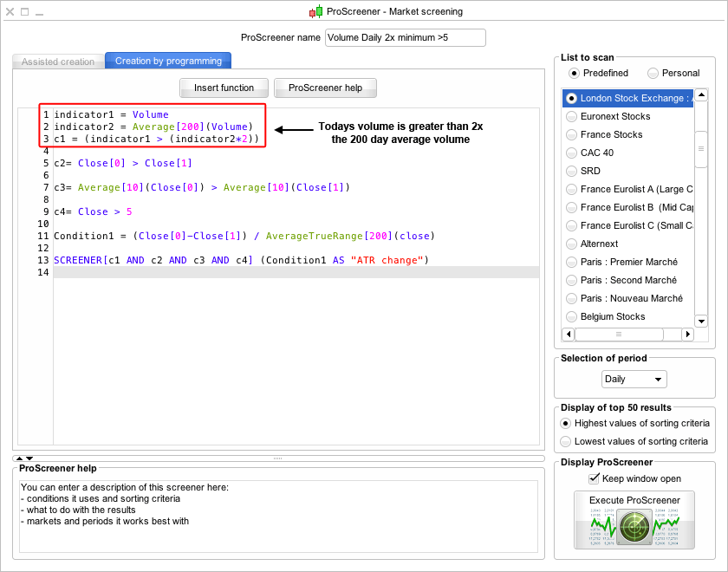The image size is (728, 572).
Task: Click the help panel collapse arrows
Action: click(23, 458)
